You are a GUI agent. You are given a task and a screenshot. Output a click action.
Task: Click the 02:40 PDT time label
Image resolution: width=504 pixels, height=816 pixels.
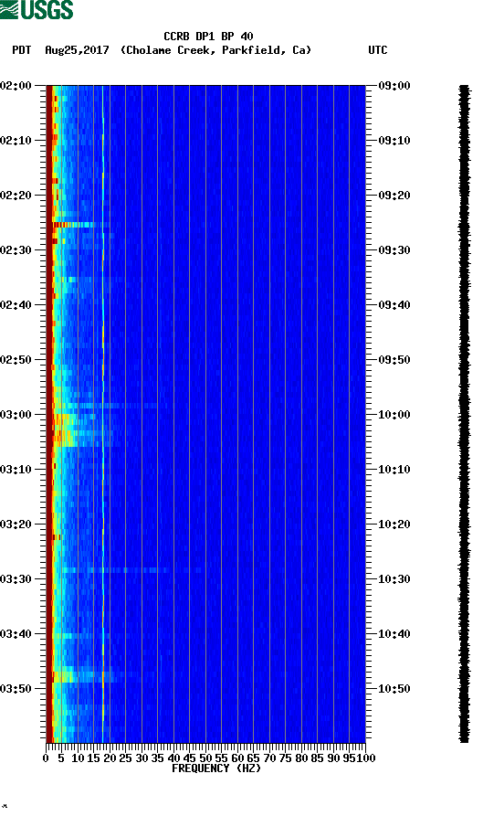point(16,305)
